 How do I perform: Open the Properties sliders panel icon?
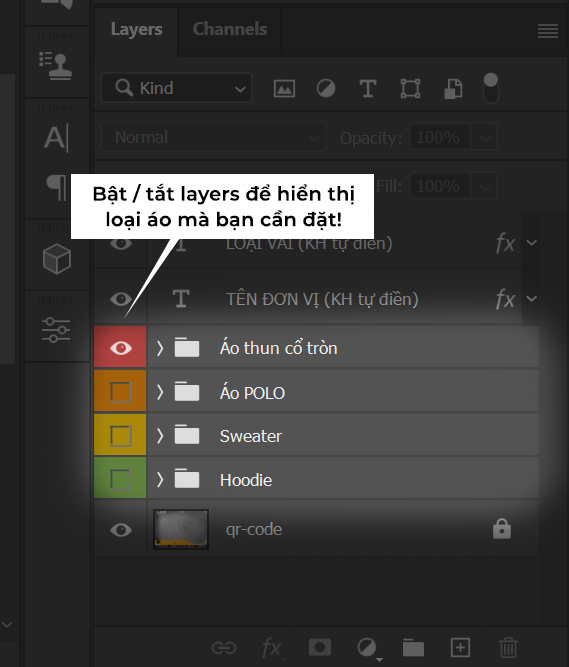tap(56, 330)
